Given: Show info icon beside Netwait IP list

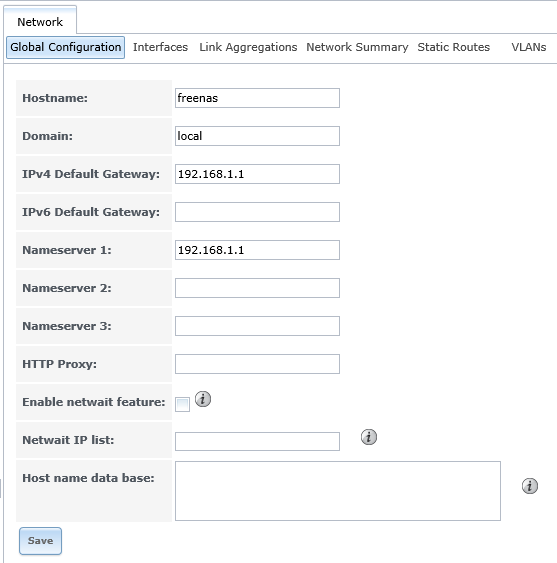Looking at the screenshot, I should [369, 437].
